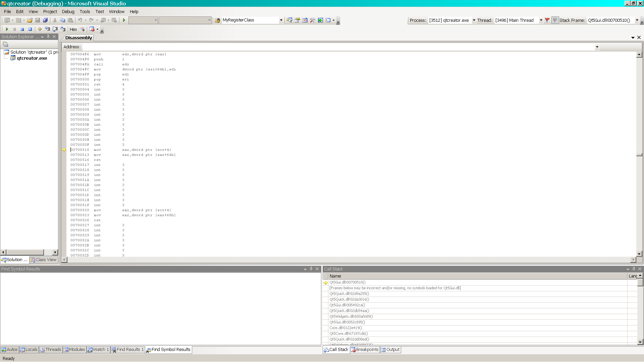644x362 pixels.
Task: Click the Undo arrow icon
Action: [80, 20]
